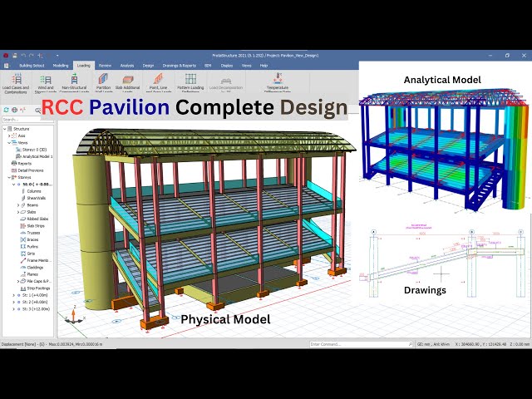Click the Save icon in title bar
This screenshot has height=399, width=532.
15,56
